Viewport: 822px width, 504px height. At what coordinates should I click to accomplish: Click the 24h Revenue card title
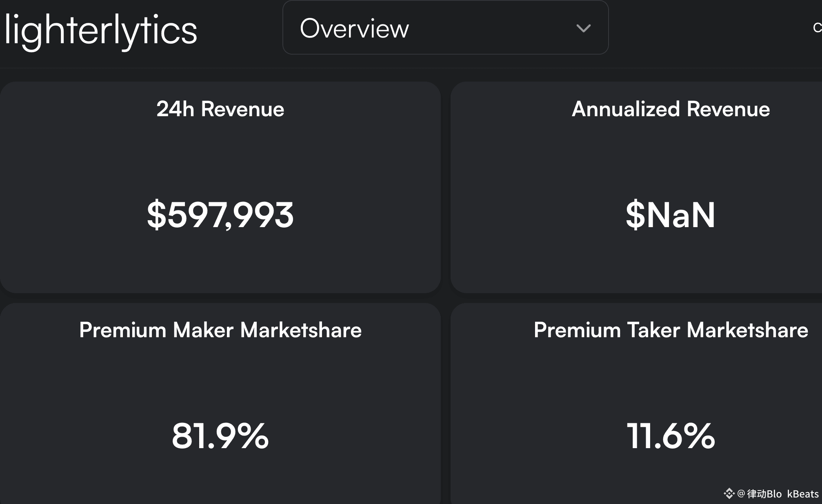coord(220,109)
